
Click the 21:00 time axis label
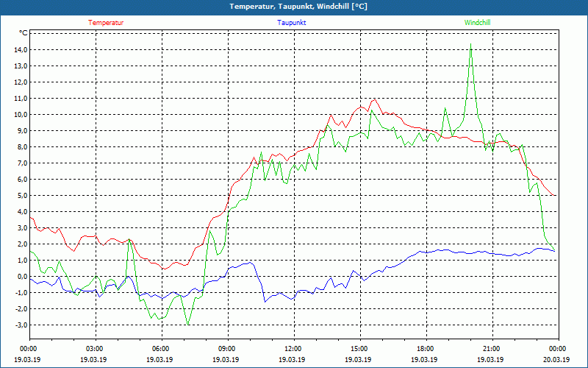pos(492,348)
